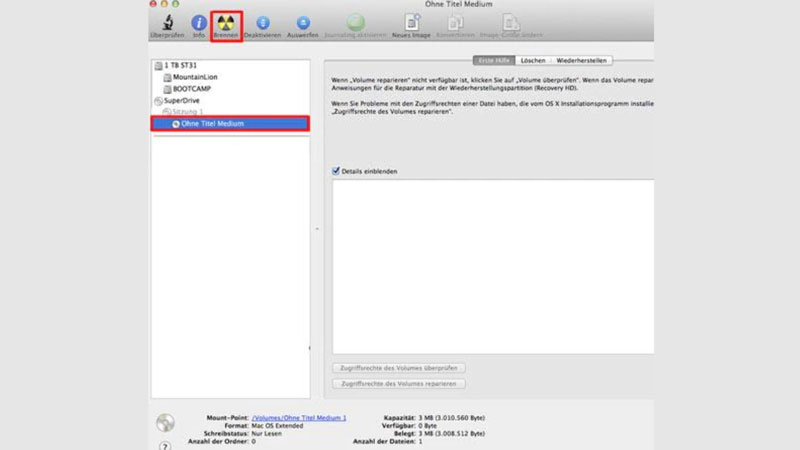This screenshot has height=450, width=800.
Task: Click the Konvertieren toolbar icon
Action: (455, 22)
